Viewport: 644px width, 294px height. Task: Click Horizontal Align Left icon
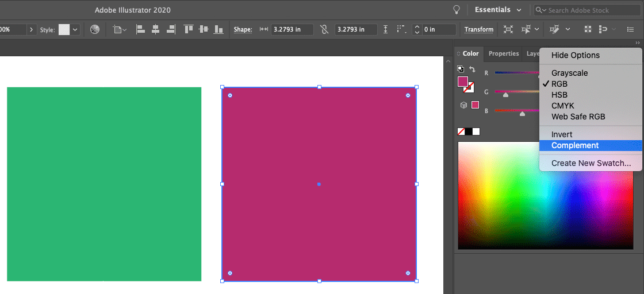click(x=140, y=29)
